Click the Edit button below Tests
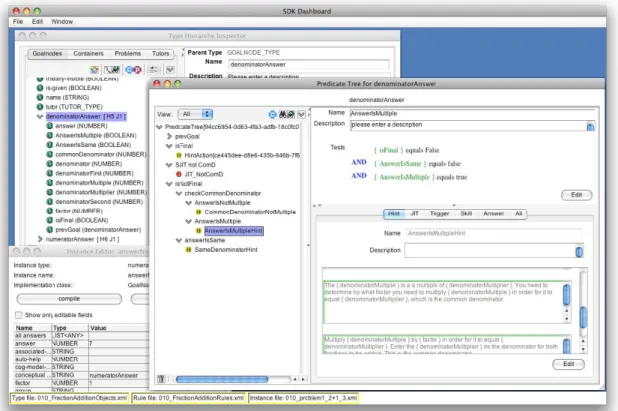The width and height of the screenshot is (618, 411). 576,195
